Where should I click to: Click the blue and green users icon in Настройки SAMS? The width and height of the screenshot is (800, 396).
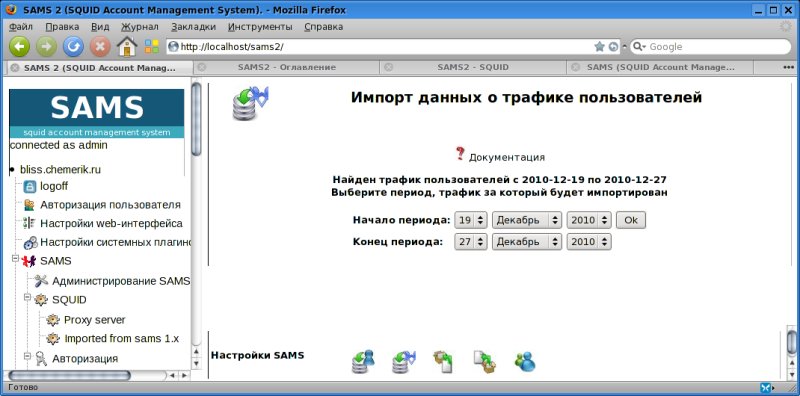pyautogui.click(x=525, y=362)
